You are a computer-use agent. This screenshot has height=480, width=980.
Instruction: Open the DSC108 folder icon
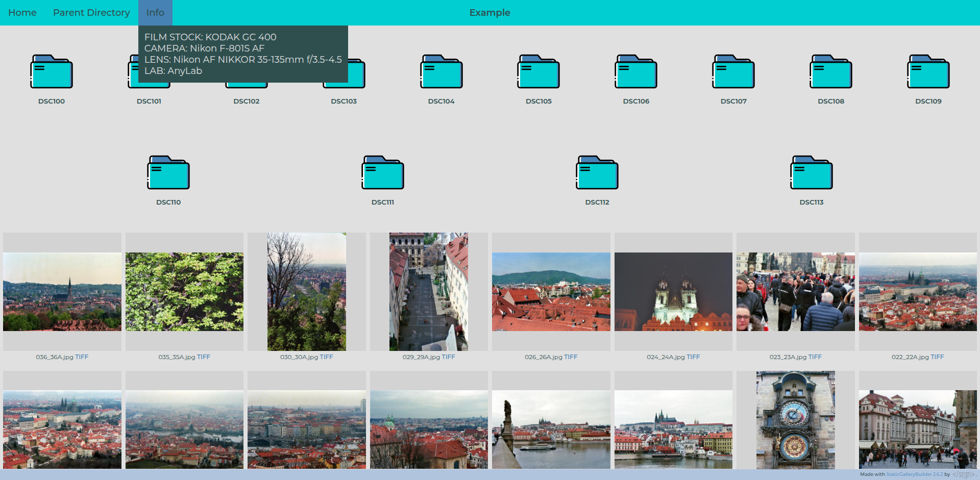click(830, 72)
